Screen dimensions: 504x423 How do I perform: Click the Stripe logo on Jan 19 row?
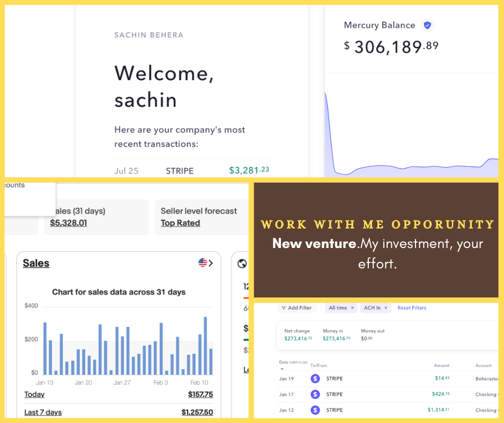[x=315, y=378]
